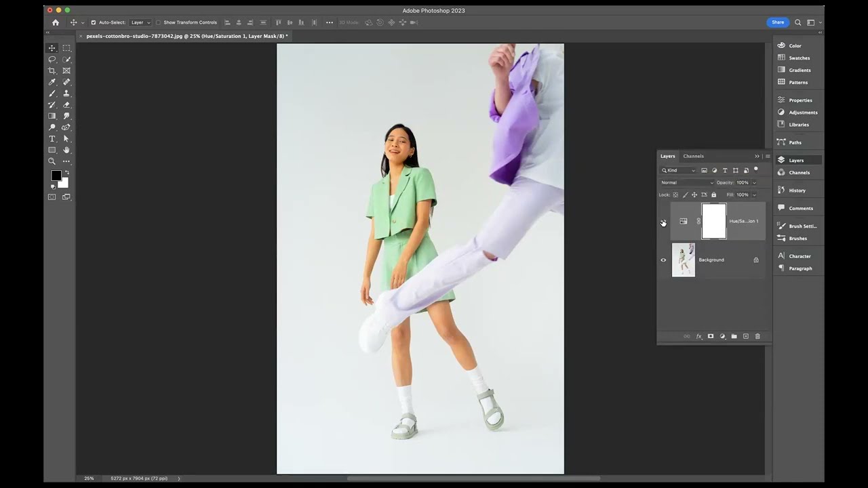Go to the Home screen
The height and width of the screenshot is (488, 868).
pyautogui.click(x=56, y=22)
